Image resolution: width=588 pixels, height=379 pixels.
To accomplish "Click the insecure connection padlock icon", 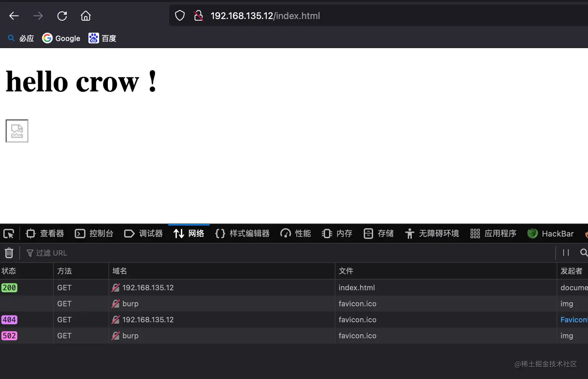I will coord(198,16).
